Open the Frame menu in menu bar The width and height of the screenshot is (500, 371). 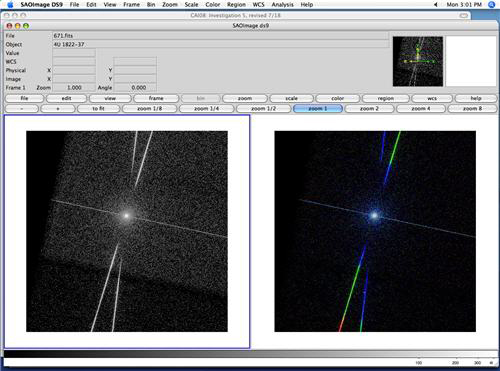(131, 5)
